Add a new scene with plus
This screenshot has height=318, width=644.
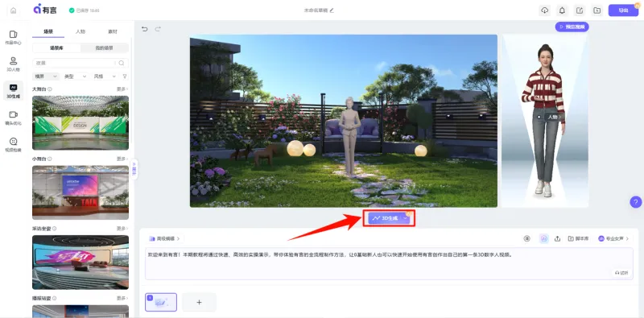199,302
